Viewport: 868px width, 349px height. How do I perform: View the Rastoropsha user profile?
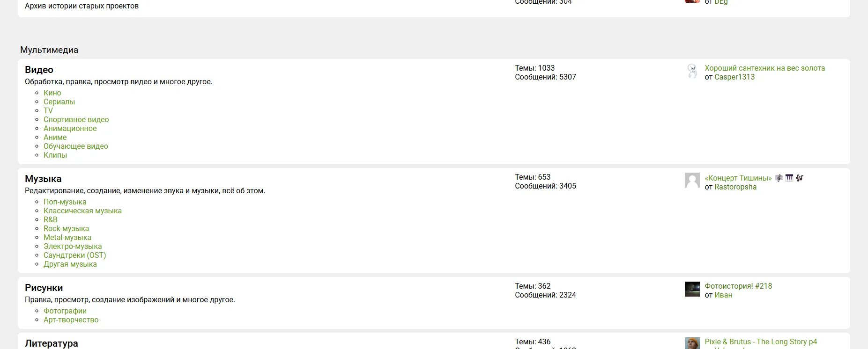735,187
